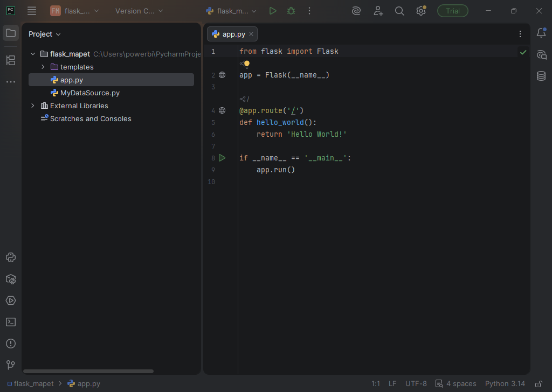Open IDE settings gear icon
This screenshot has width=552, height=392.
(420, 11)
